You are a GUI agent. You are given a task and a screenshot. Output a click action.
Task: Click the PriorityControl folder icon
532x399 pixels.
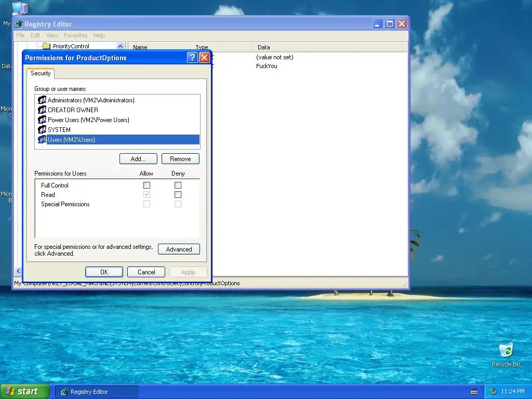pyautogui.click(x=46, y=46)
